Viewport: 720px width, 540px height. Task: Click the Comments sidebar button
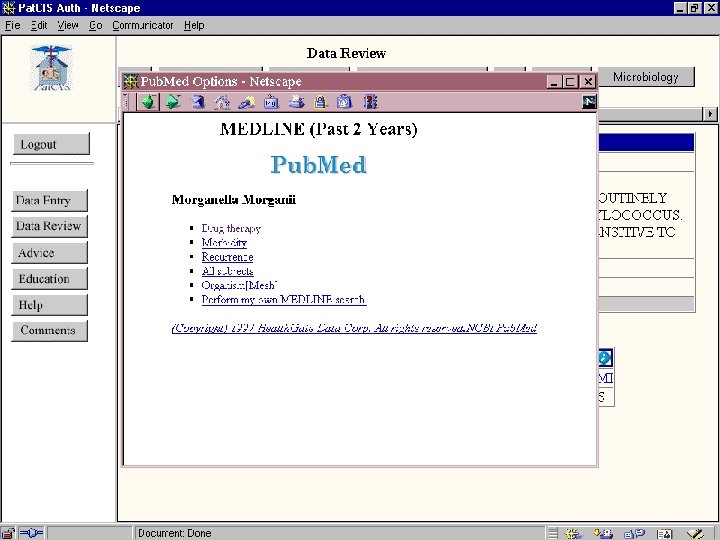(x=49, y=331)
